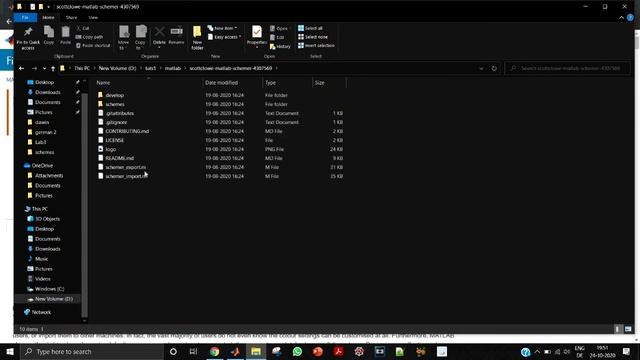The height and width of the screenshot is (360, 640).
Task: Open the ribbon Open button dropdown
Action: point(279,28)
